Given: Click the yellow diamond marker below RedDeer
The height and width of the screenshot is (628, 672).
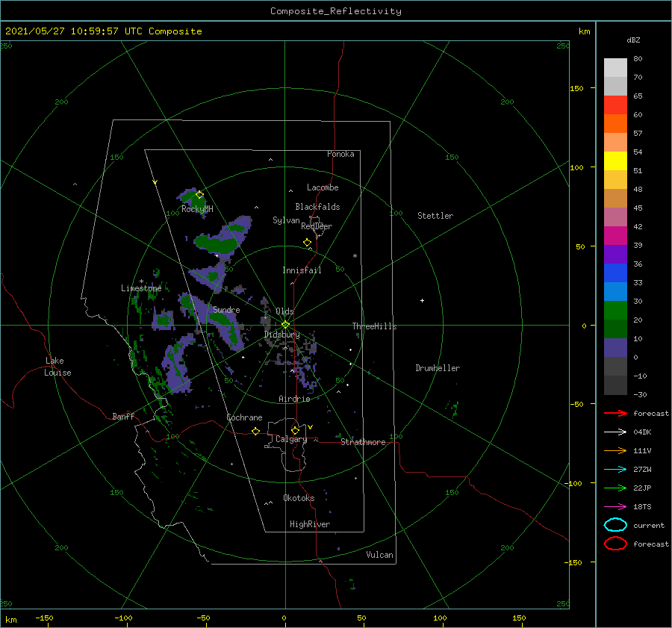Looking at the screenshot, I should pos(307,243).
